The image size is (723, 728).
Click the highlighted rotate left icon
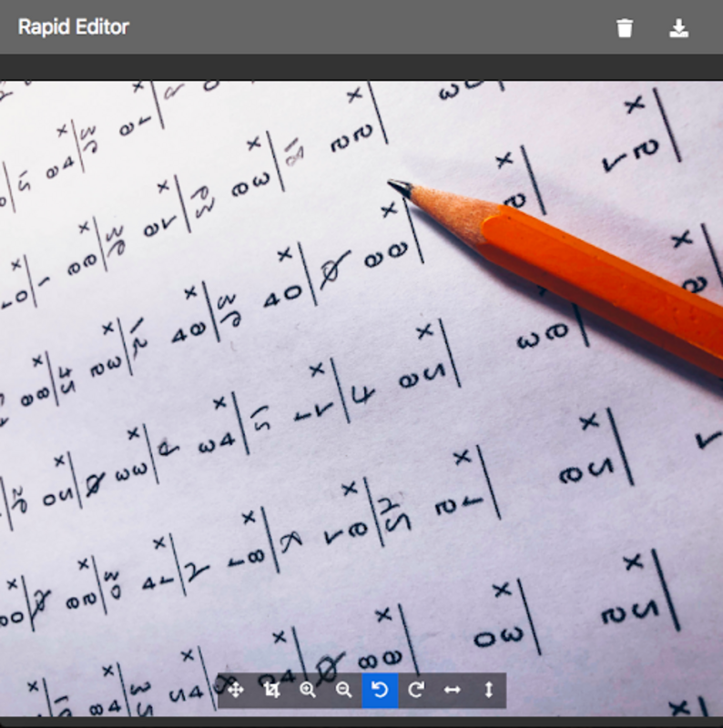380,690
